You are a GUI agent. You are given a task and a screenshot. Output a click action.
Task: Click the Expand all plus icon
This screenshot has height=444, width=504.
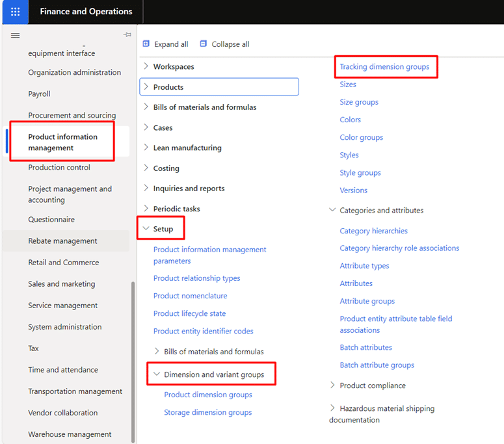point(146,44)
